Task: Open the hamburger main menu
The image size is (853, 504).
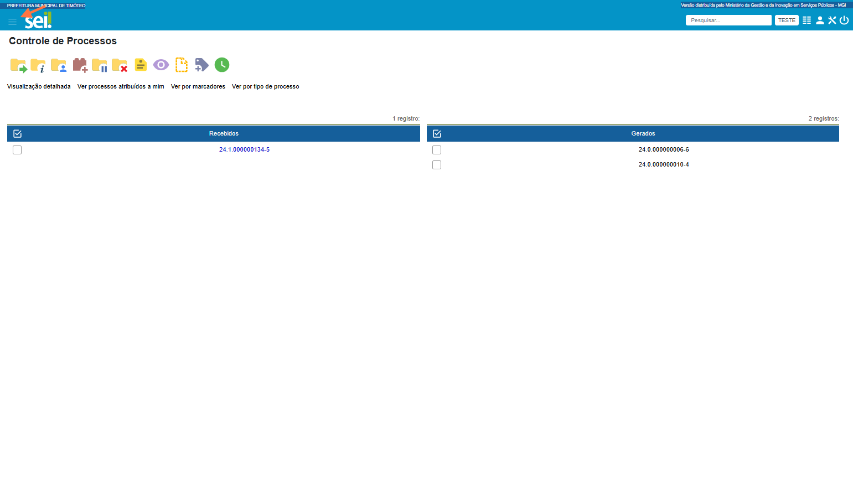Action: [x=12, y=22]
